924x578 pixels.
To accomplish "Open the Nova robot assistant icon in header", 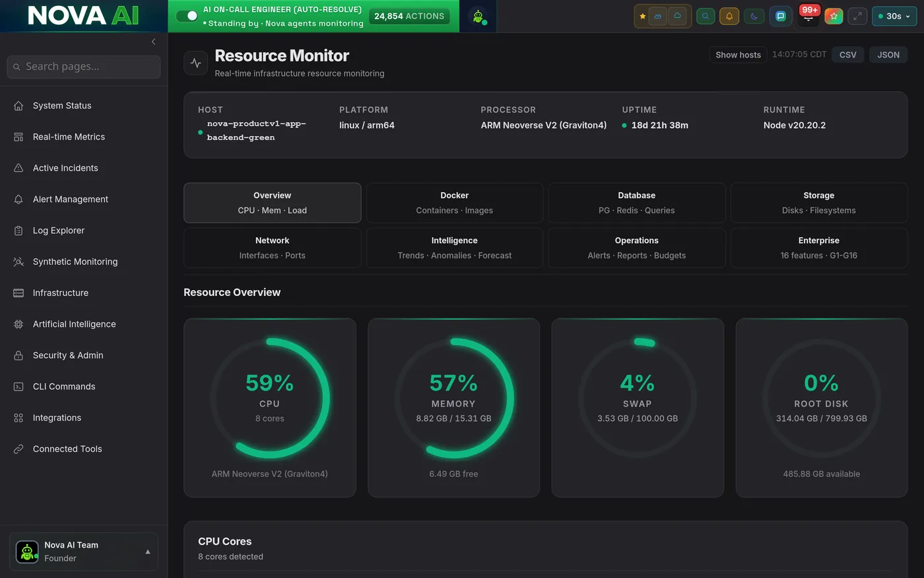I will pos(478,16).
